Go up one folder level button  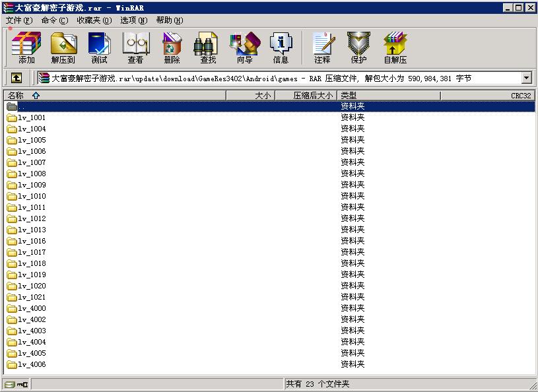[x=17, y=79]
